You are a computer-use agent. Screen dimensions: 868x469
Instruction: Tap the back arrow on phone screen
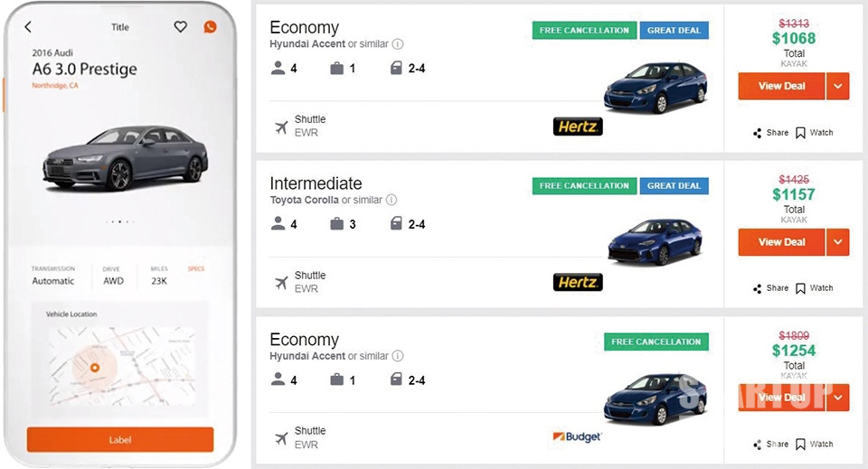point(28,26)
